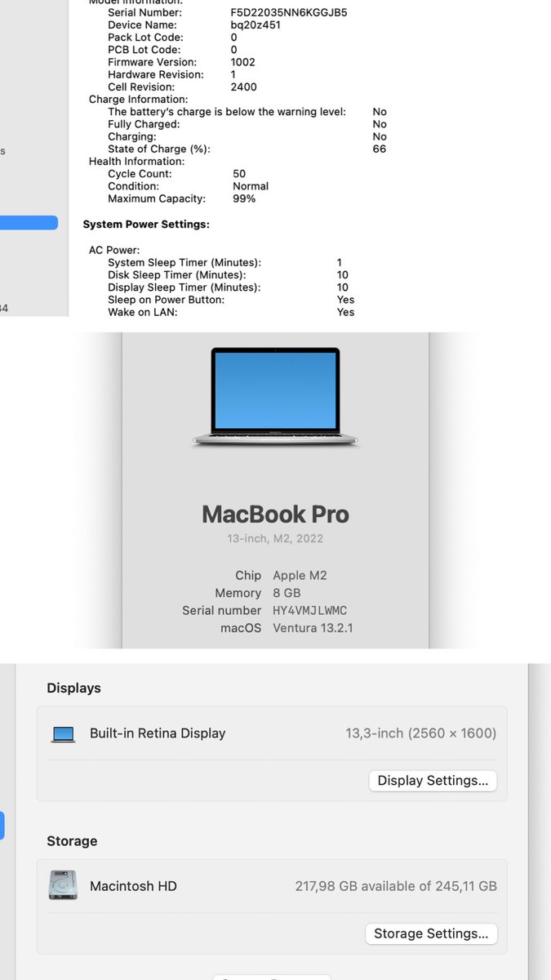This screenshot has width=551, height=980.
Task: Select the 8 GB memory value
Action: click(x=287, y=593)
